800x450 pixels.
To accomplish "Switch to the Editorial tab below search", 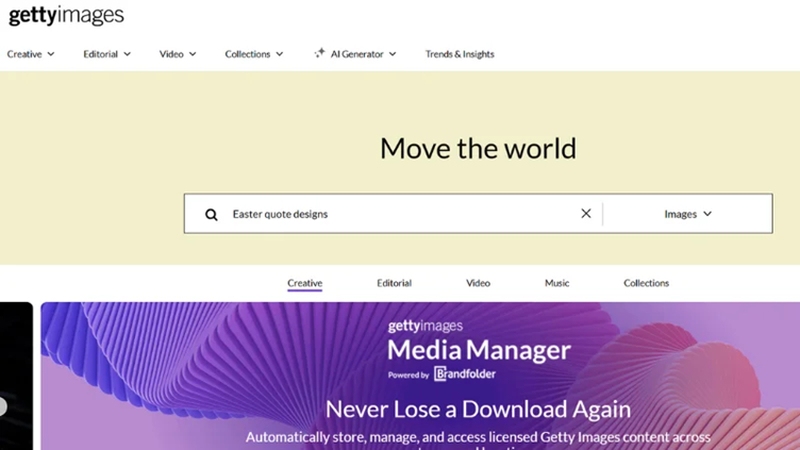I will 394,283.
